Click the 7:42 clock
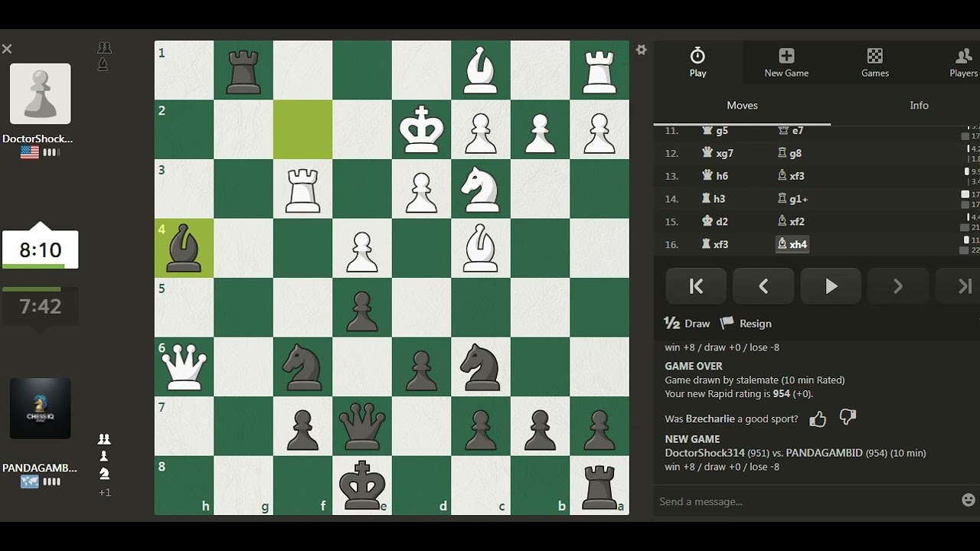980x551 pixels. (40, 307)
